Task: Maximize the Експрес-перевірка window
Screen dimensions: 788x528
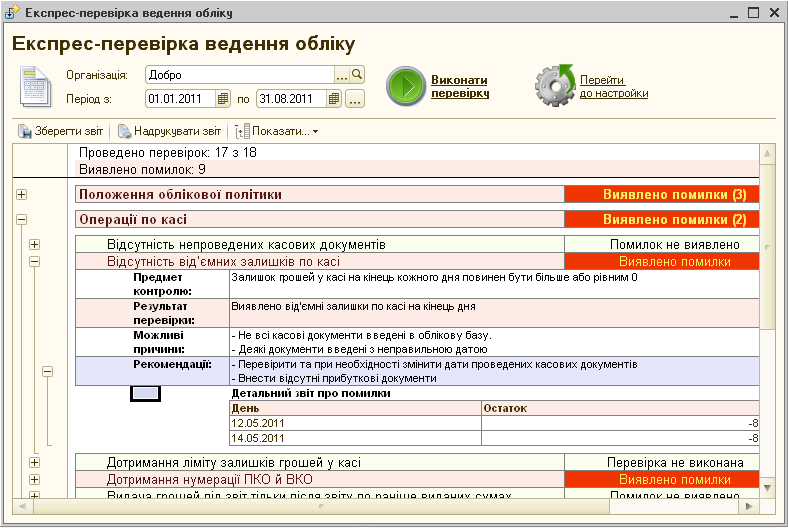Action: click(753, 13)
